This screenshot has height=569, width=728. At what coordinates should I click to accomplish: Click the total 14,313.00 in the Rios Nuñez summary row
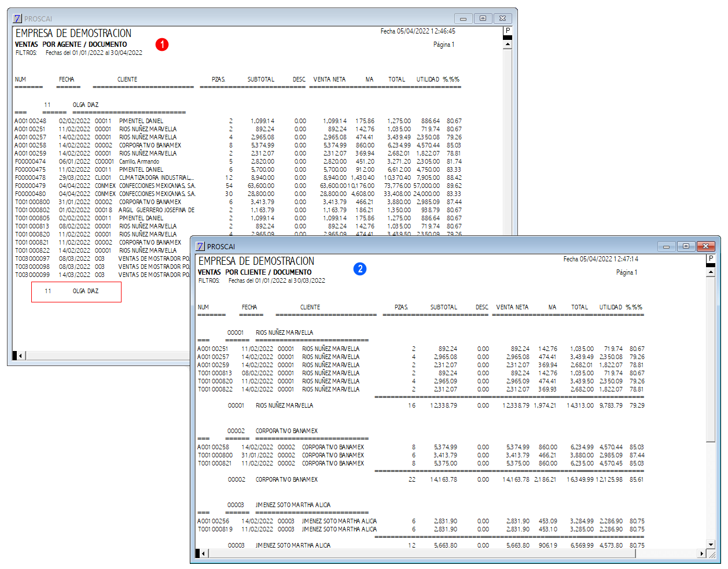580,405
